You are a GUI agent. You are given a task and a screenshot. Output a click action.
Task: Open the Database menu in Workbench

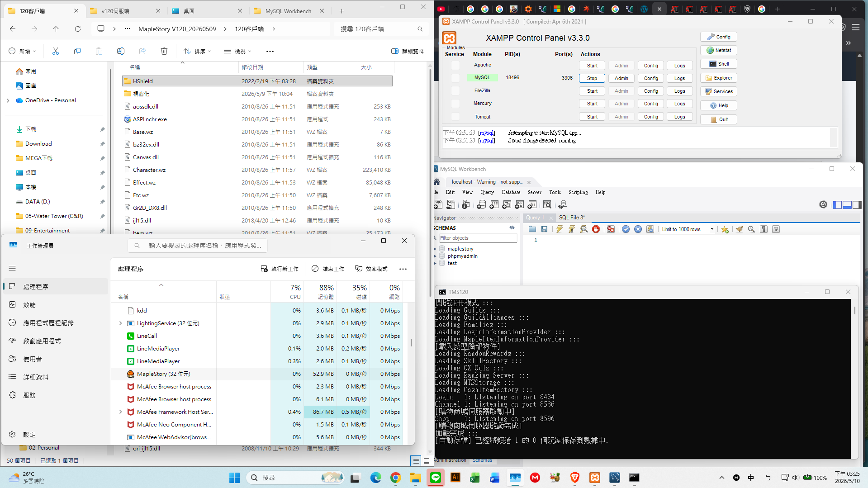[511, 192]
